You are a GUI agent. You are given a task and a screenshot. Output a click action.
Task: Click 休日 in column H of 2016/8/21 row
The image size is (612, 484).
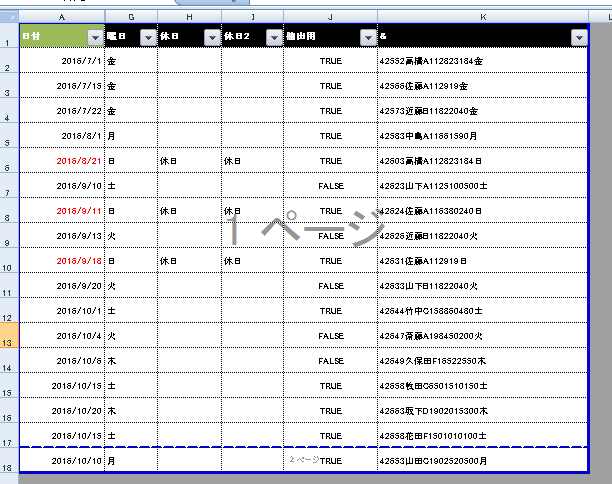click(x=189, y=160)
